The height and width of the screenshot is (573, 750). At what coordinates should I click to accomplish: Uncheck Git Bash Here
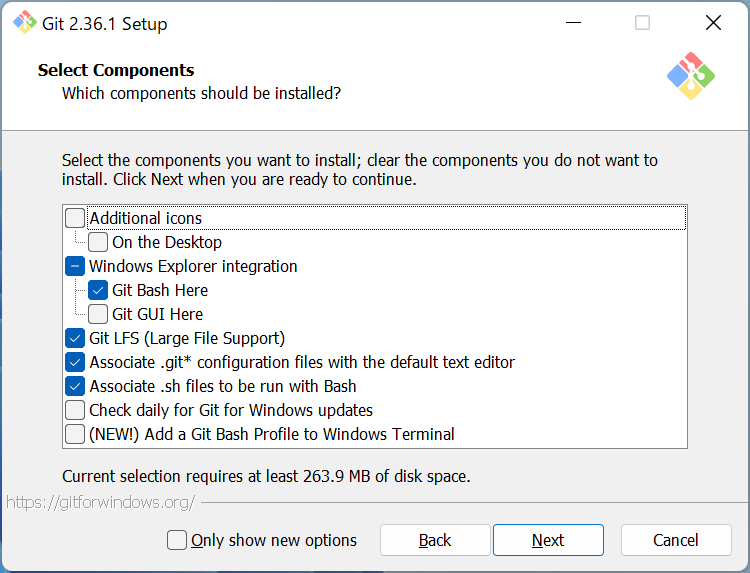click(98, 290)
